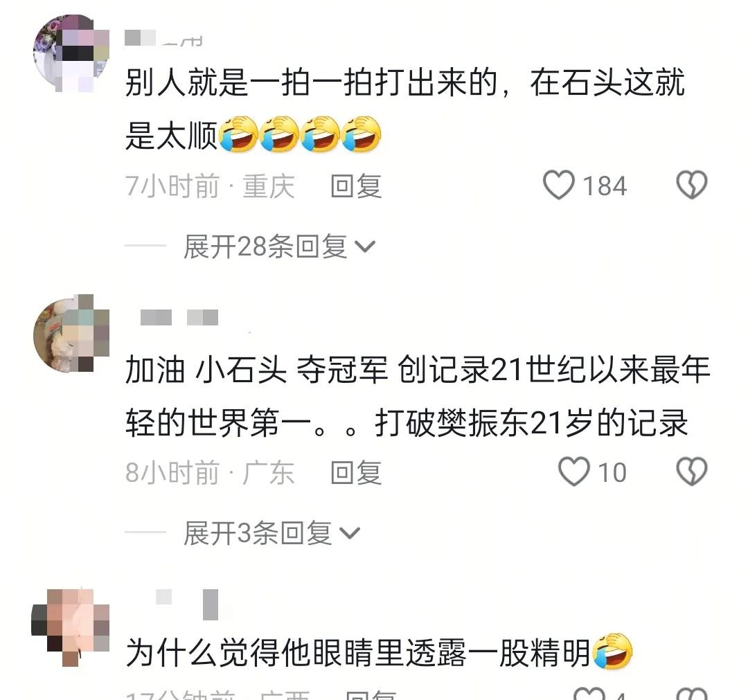Reply to the bottom partially visible comment
Viewport: 748px width, 700px height.
pos(371,695)
